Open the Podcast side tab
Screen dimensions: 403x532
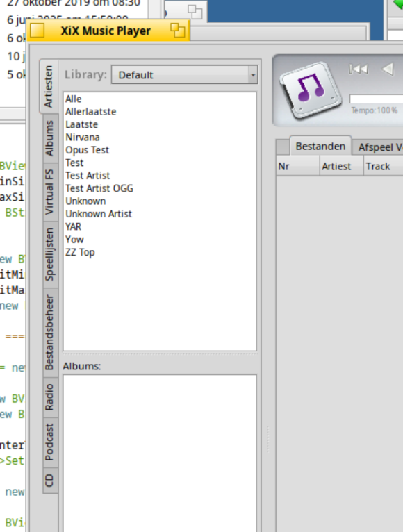point(49,442)
